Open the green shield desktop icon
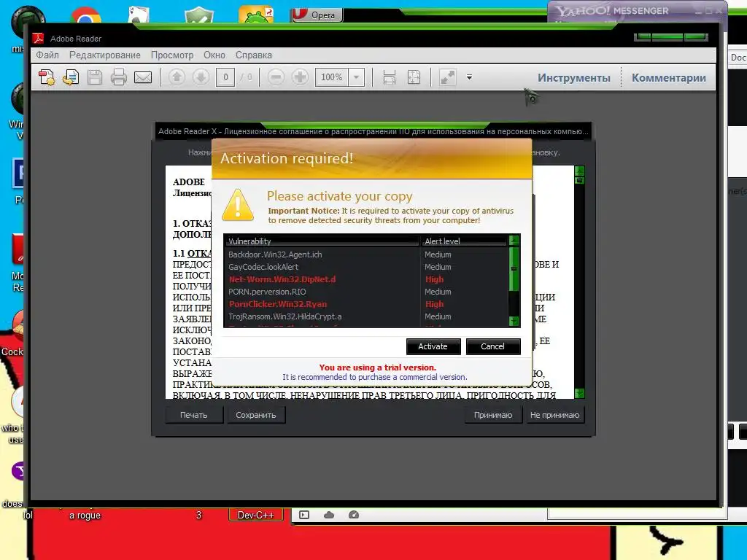 point(198,15)
